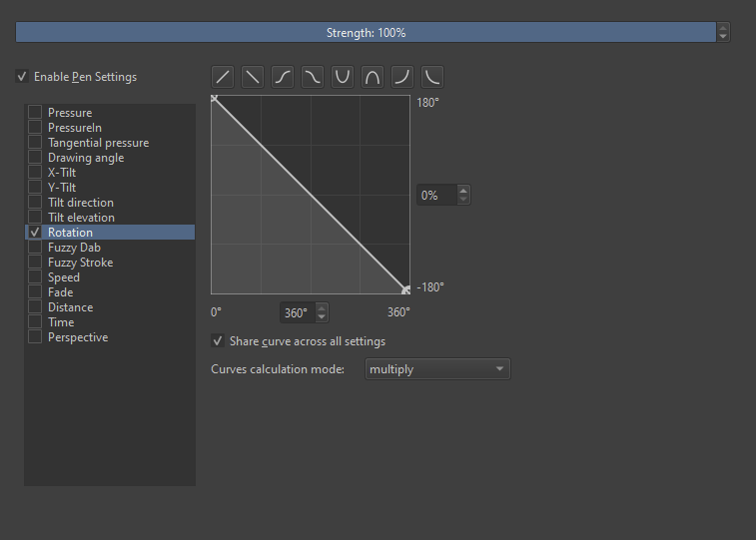
Task: Select the linear ascending curve preset
Action: pos(223,77)
